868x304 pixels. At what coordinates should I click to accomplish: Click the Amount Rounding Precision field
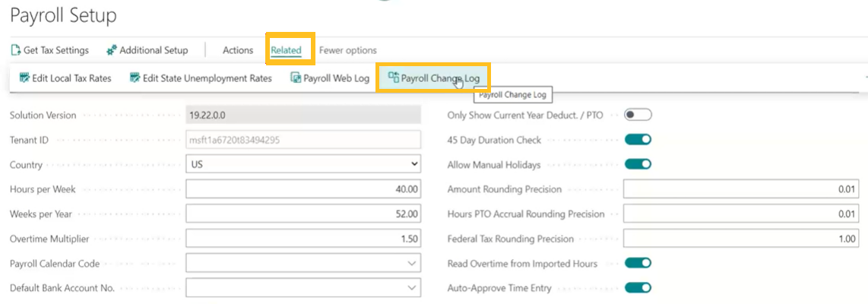pos(740,189)
